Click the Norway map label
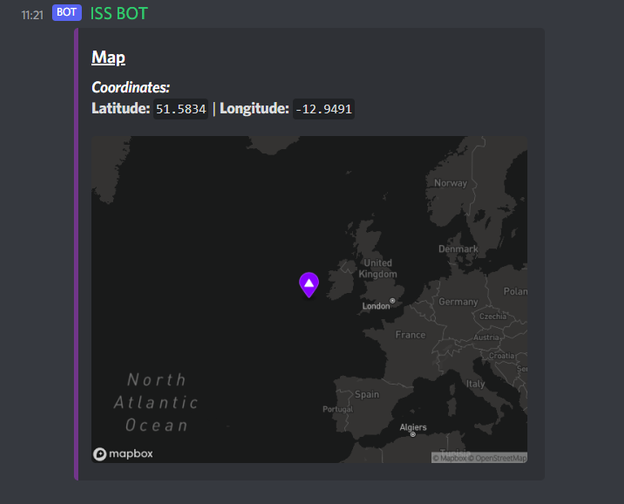 pyautogui.click(x=450, y=183)
